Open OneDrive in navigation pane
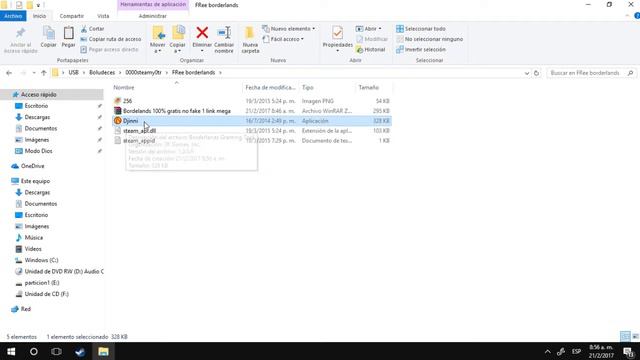The image size is (640, 360). coord(32,166)
